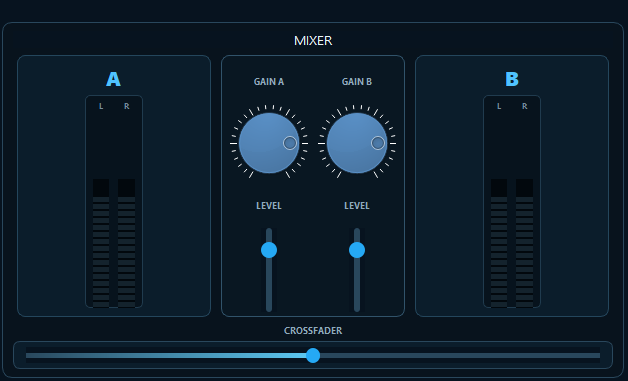The width and height of the screenshot is (628, 381).
Task: Click the level slider handle under GAIN B
Action: click(x=357, y=250)
